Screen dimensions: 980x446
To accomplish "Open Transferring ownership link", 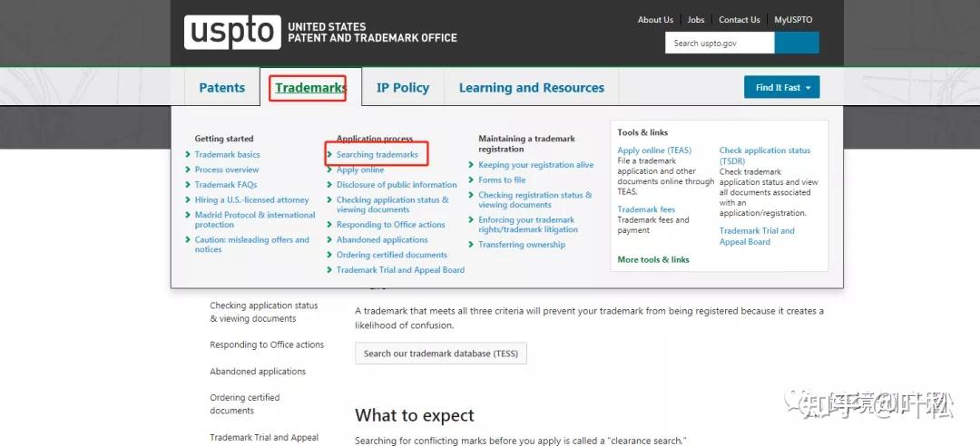I will (521, 244).
